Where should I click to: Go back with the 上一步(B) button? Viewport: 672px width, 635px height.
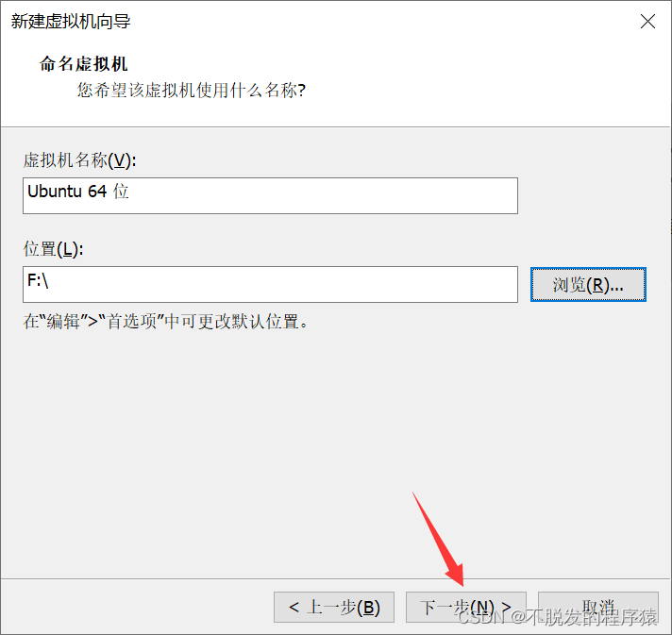[334, 607]
